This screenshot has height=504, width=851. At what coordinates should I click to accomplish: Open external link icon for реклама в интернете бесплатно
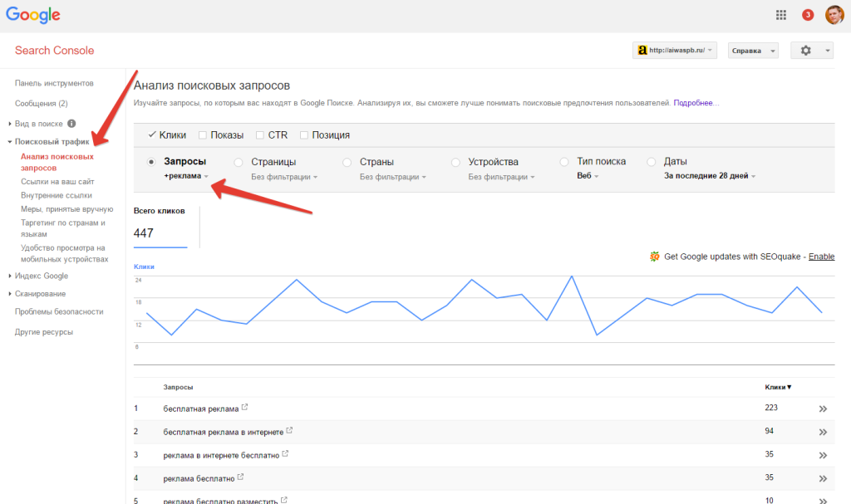click(x=285, y=453)
